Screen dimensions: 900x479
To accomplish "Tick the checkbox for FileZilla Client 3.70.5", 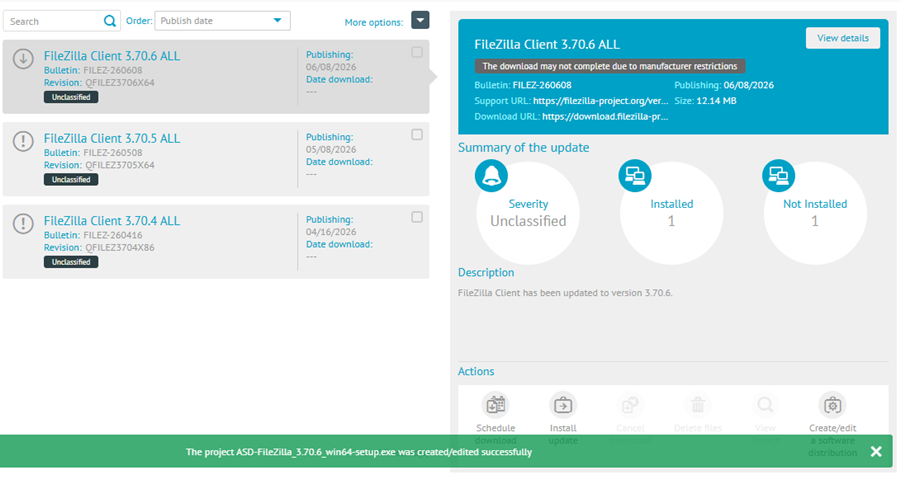I will [x=417, y=135].
